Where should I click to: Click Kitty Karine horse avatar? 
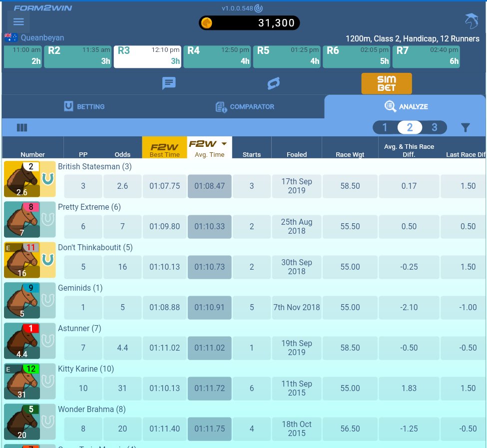point(22,381)
